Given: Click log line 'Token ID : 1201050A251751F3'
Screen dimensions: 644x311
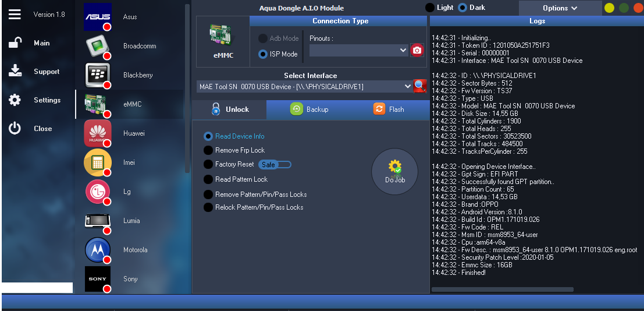Looking at the screenshot, I should tap(490, 45).
